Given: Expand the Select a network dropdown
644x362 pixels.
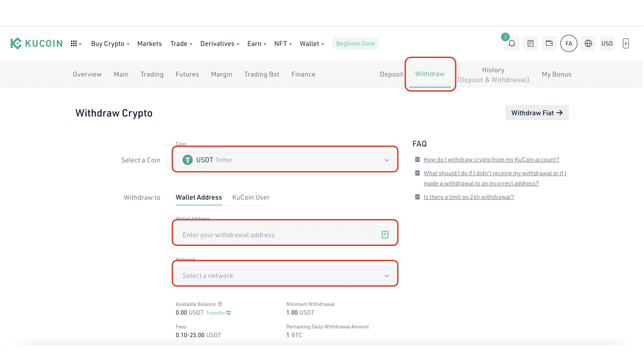Looking at the screenshot, I should 285,276.
